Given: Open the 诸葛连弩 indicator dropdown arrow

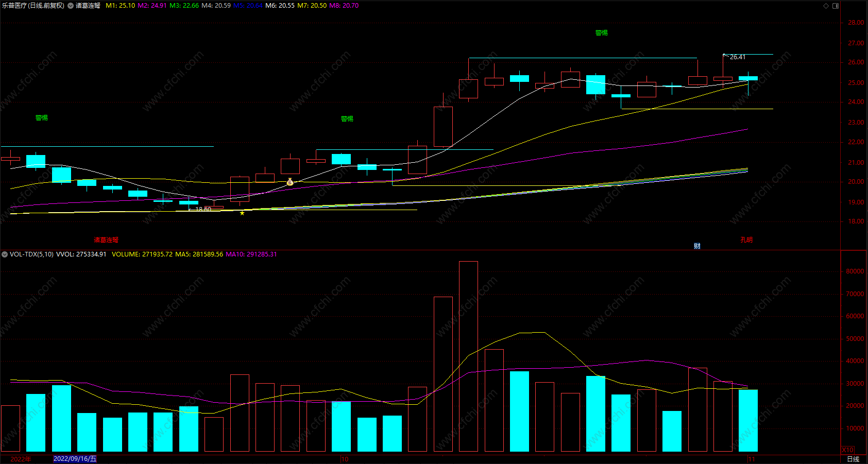Looking at the screenshot, I should click(71, 6).
